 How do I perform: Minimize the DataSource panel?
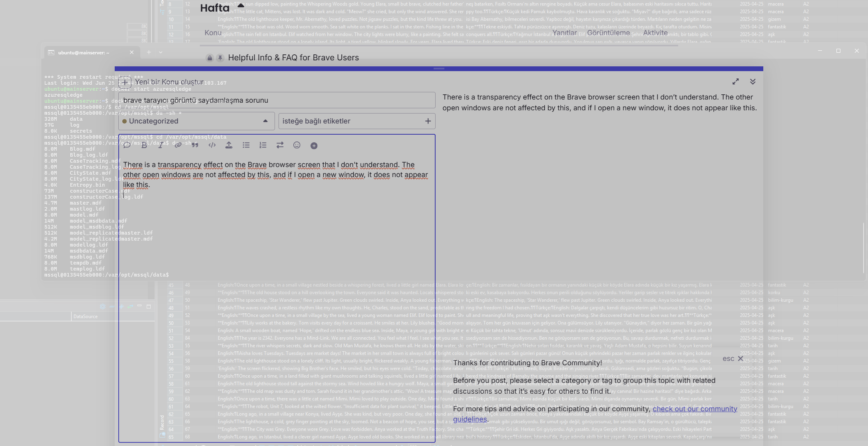[x=139, y=306]
